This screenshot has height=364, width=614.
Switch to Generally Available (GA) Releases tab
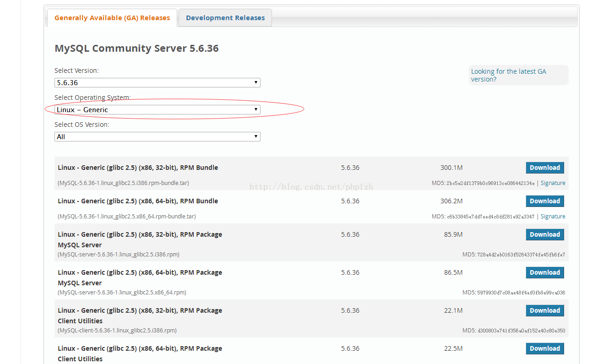112,18
